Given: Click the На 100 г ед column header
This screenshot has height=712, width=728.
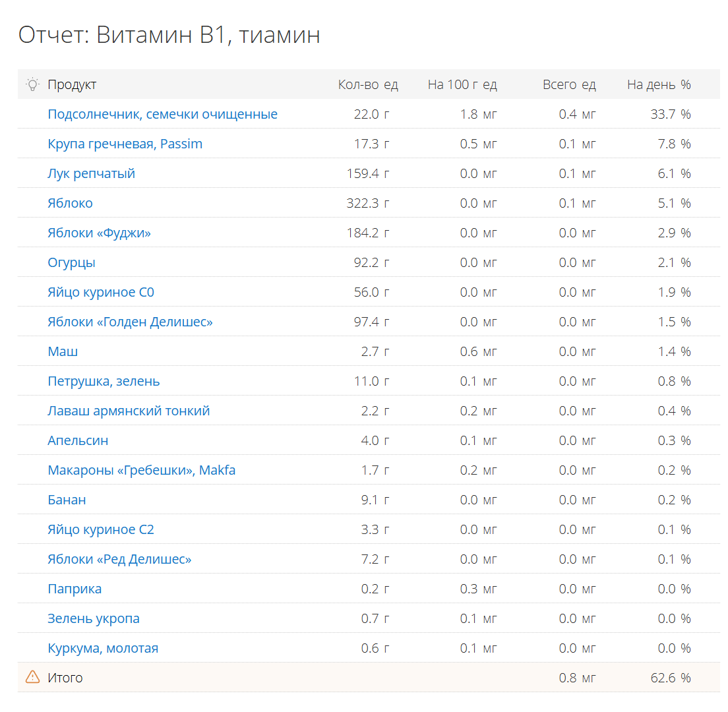Looking at the screenshot, I should pos(462,84).
